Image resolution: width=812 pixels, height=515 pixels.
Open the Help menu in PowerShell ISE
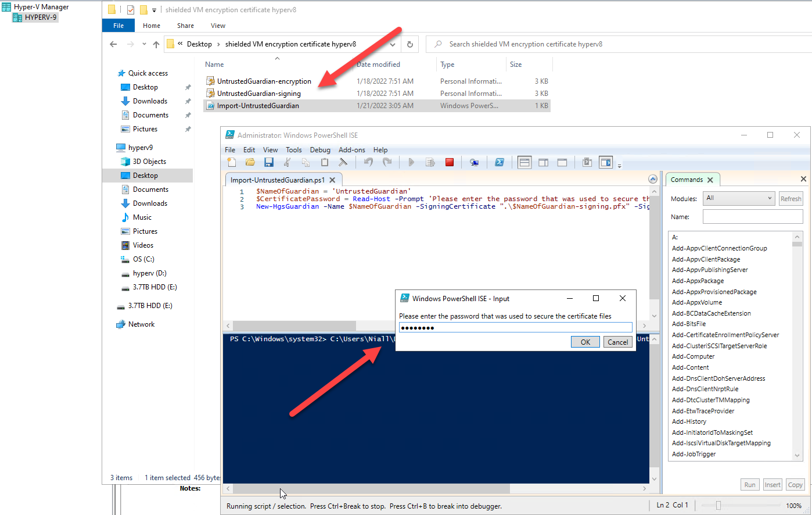click(380, 150)
